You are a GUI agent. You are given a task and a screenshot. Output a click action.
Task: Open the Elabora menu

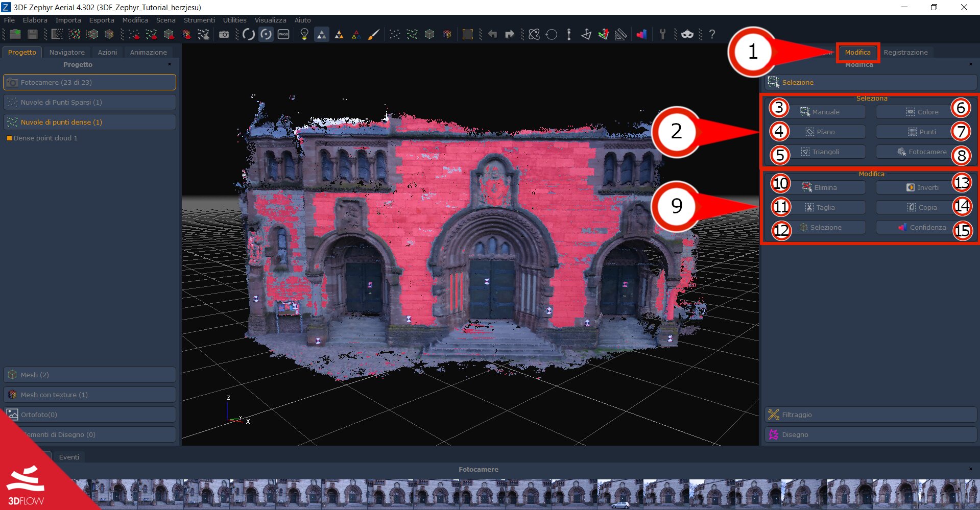(35, 20)
